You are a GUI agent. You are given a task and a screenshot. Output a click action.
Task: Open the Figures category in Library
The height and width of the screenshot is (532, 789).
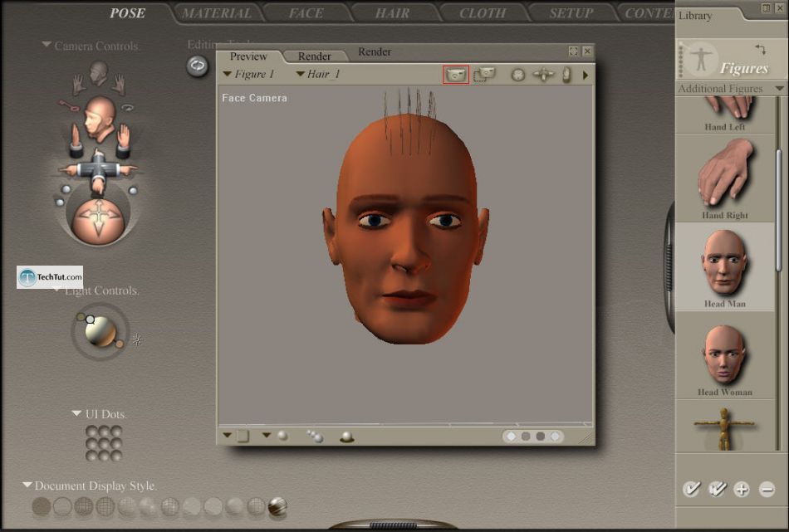[724, 60]
